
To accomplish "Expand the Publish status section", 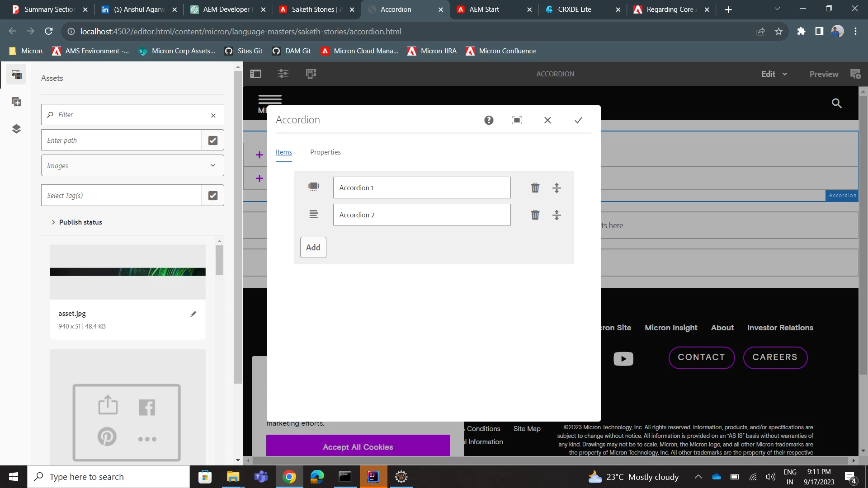I will click(76, 222).
